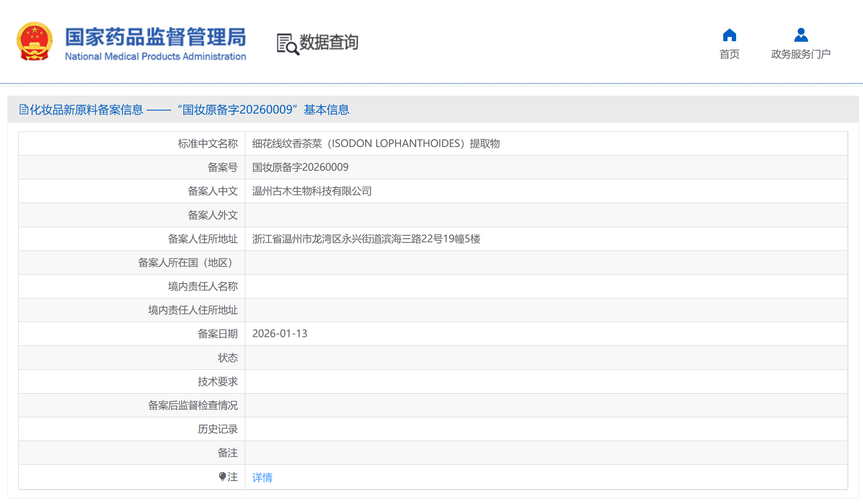
Task: Click the 数据查询 heading text
Action: [x=329, y=42]
